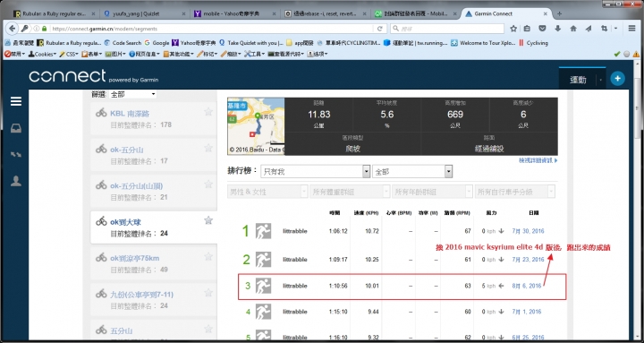Star the ok-五分山 segment
Image resolution: width=644 pixels, height=343 pixels.
(208, 148)
